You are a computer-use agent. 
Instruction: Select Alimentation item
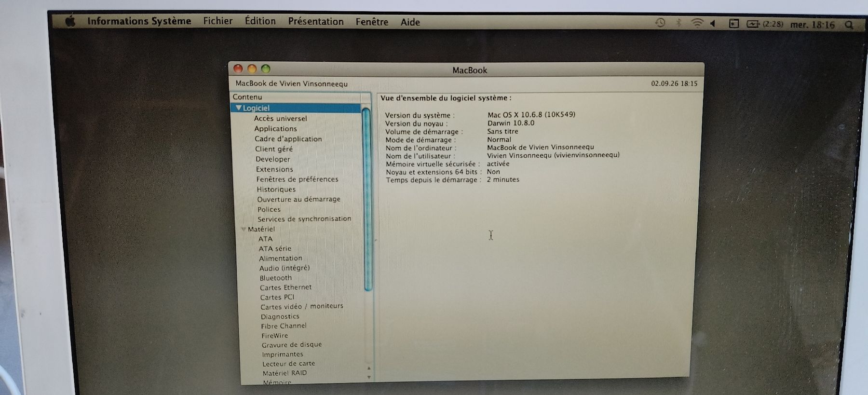coord(281,259)
